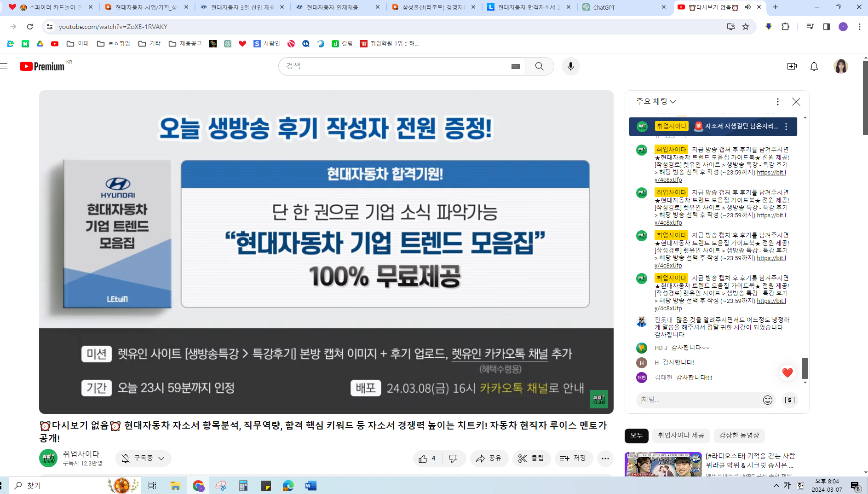View site information icon in address bar
868x494 pixels.
[50, 27]
